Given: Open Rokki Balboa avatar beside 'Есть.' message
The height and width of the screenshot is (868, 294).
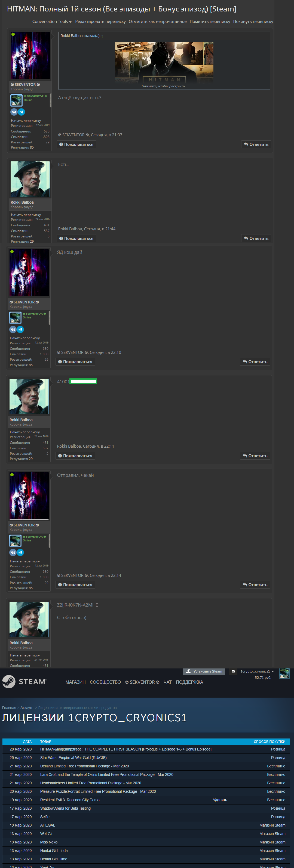Looking at the screenshot, I should tap(30, 179).
